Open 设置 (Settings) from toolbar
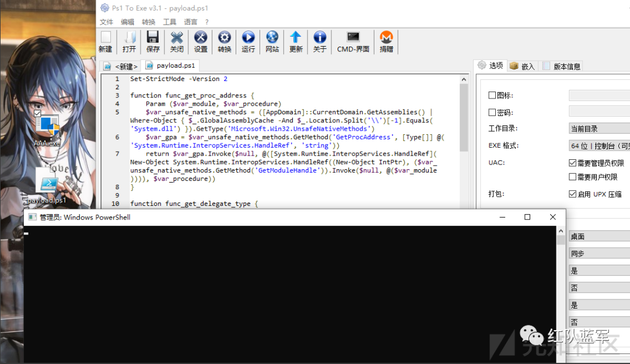 coord(201,42)
